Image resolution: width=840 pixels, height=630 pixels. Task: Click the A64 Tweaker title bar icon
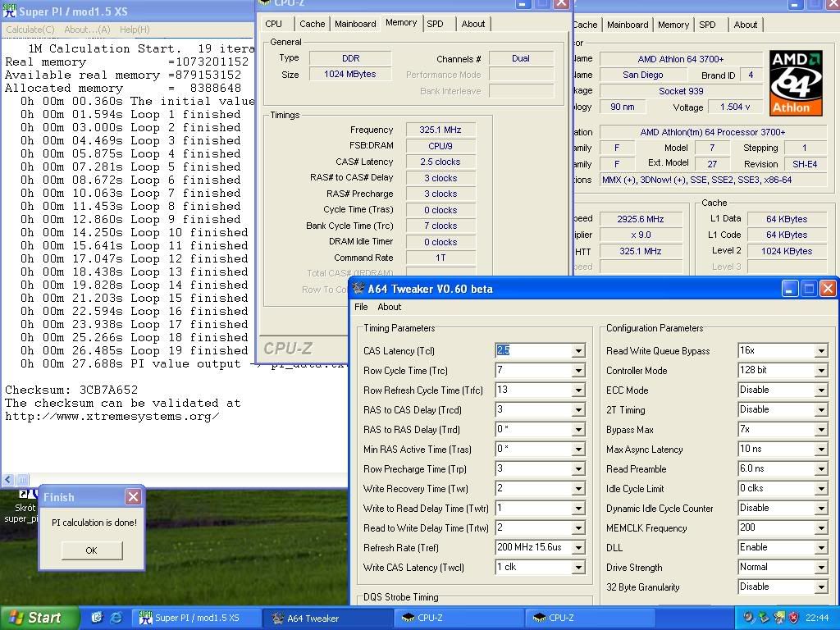coord(358,288)
